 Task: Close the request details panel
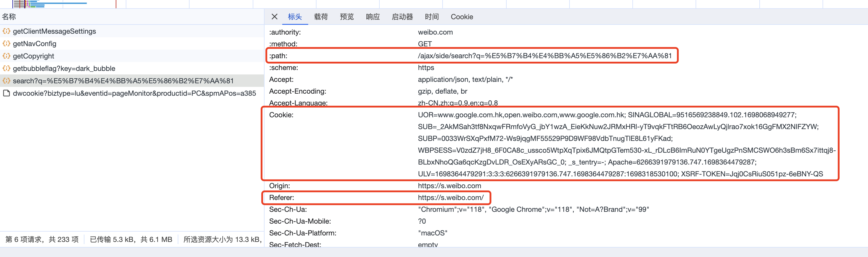pyautogui.click(x=274, y=17)
